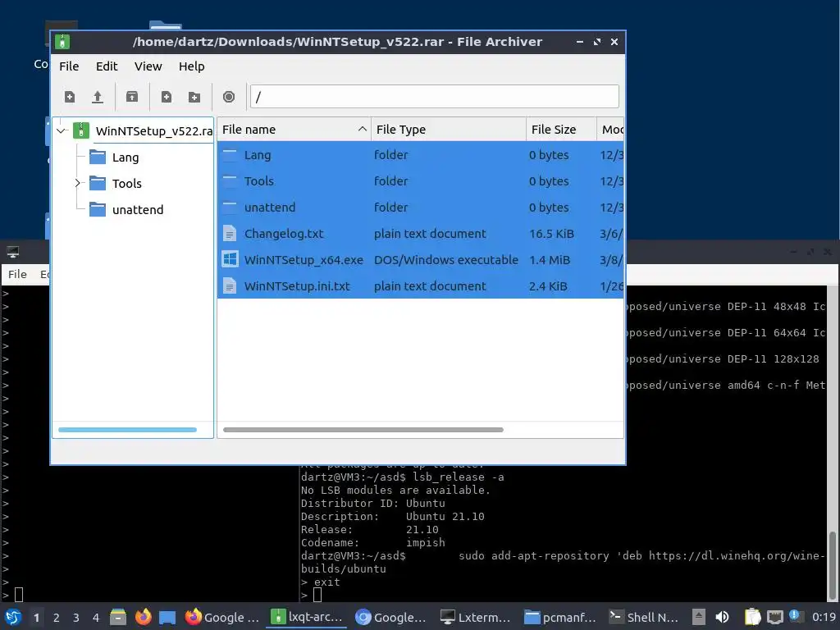Switch to pcmanfm taskbar entry
The height and width of the screenshot is (630, 840).
[x=560, y=617]
